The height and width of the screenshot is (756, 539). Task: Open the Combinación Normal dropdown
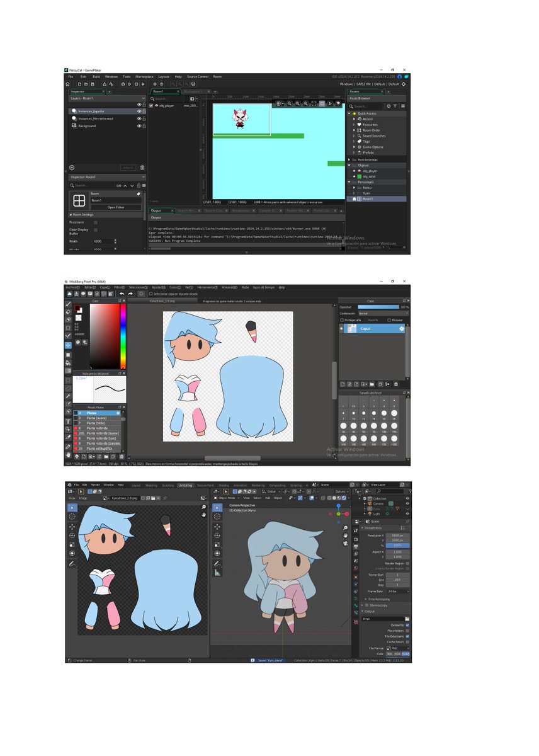(383, 314)
